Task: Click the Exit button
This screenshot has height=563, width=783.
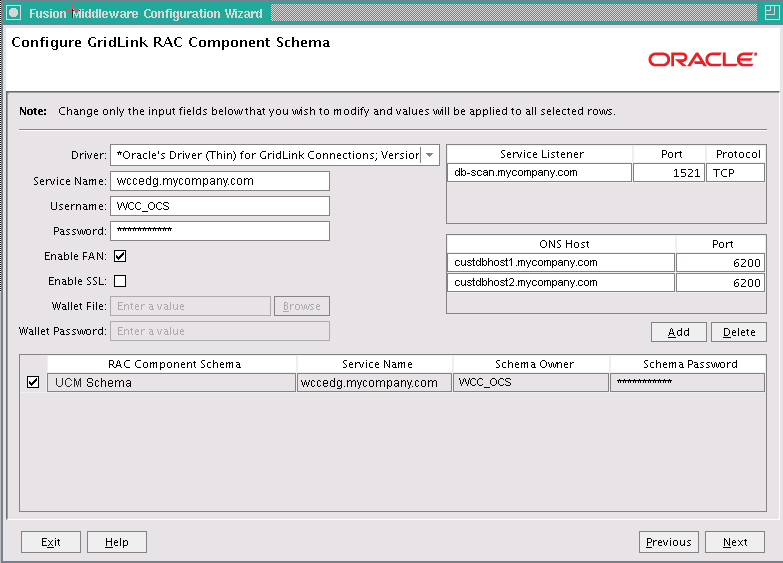Action: point(50,542)
